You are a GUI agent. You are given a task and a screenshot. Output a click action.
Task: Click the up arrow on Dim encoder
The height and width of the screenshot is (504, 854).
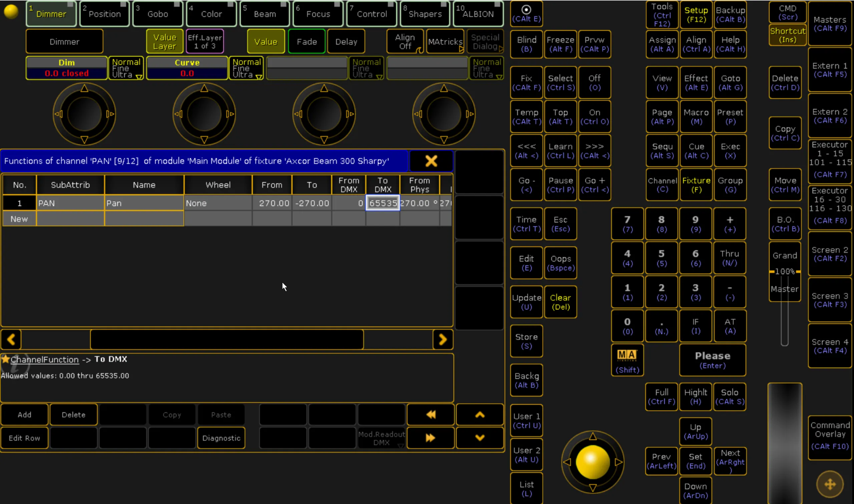point(84,88)
